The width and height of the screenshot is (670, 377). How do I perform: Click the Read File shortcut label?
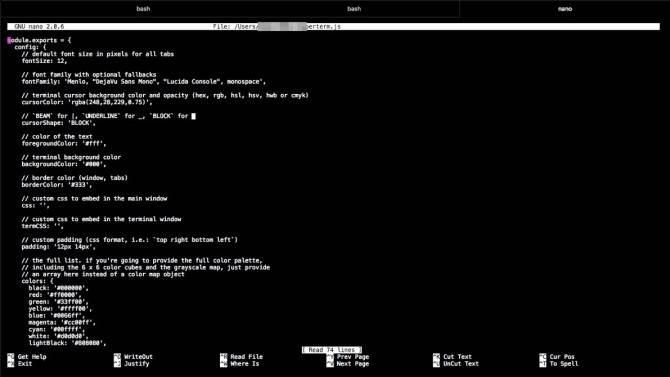[247, 356]
